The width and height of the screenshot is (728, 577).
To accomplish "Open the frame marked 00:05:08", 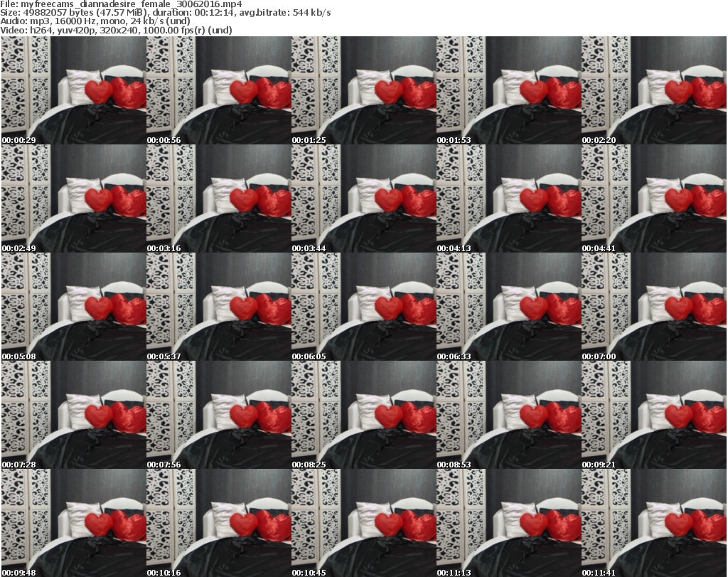I will (73, 307).
